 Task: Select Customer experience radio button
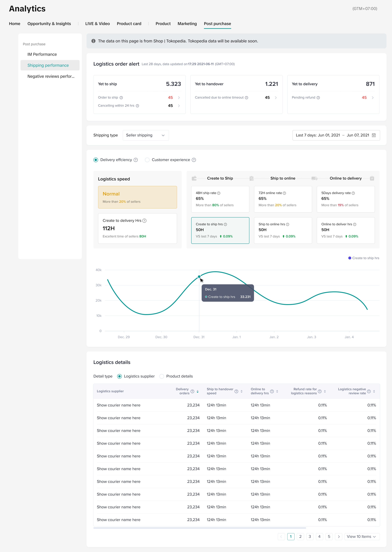[x=147, y=160]
